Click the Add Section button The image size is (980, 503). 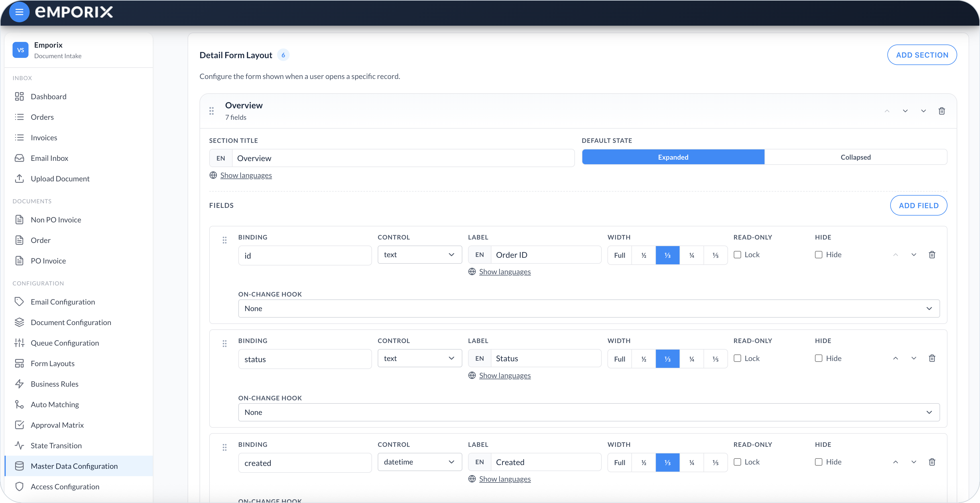coord(922,55)
